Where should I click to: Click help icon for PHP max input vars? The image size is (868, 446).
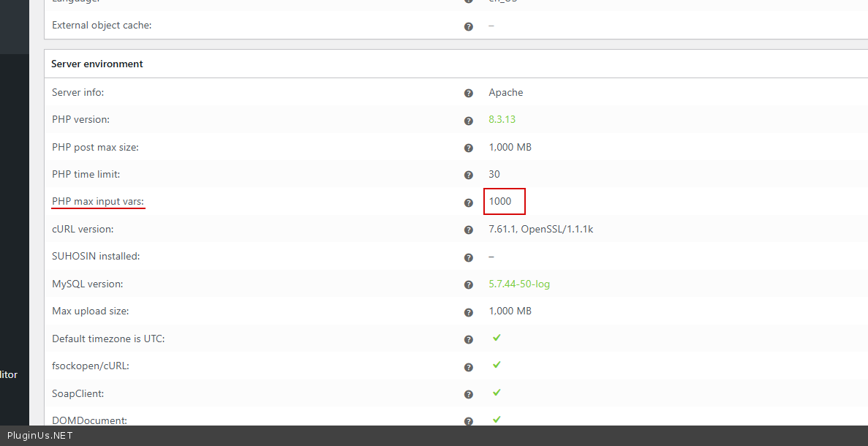[469, 203]
